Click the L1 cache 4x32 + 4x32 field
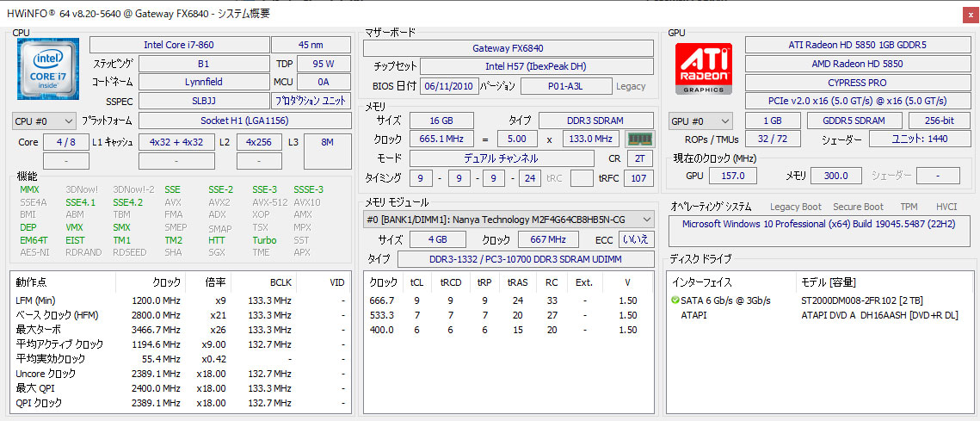The image size is (980, 421). click(176, 142)
